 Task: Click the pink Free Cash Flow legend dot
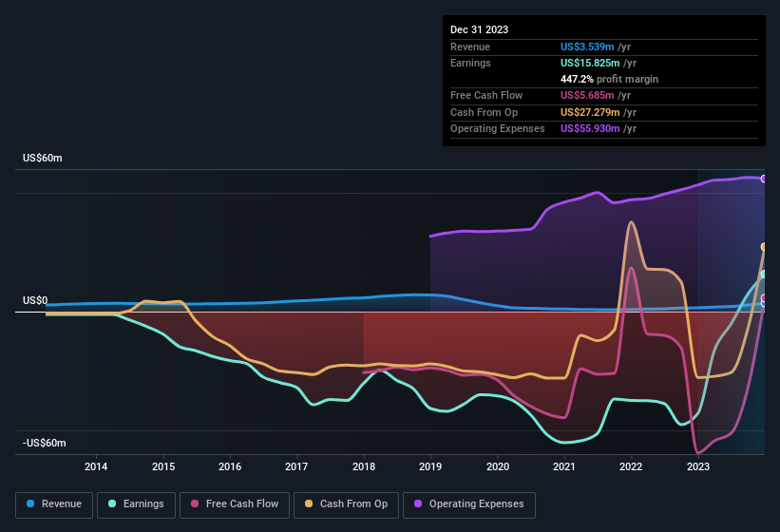tap(196, 504)
